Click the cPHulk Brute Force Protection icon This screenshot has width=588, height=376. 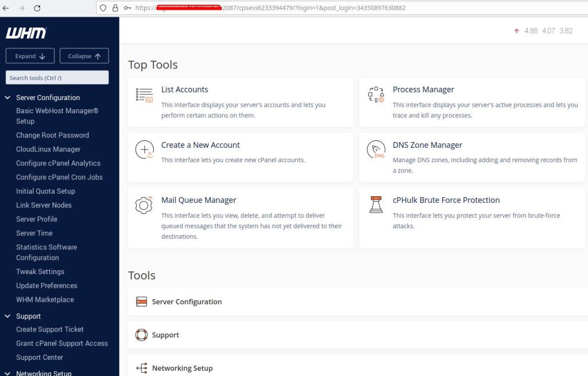pyautogui.click(x=376, y=205)
